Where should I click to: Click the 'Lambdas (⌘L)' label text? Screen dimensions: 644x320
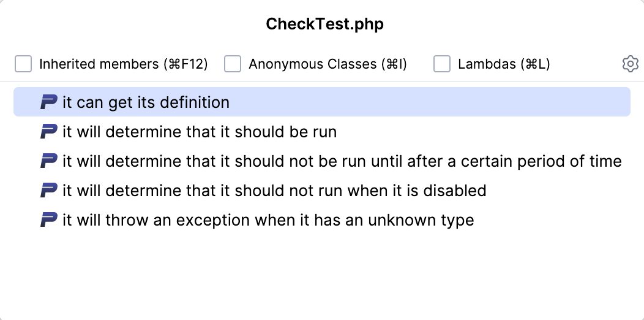pyautogui.click(x=504, y=64)
